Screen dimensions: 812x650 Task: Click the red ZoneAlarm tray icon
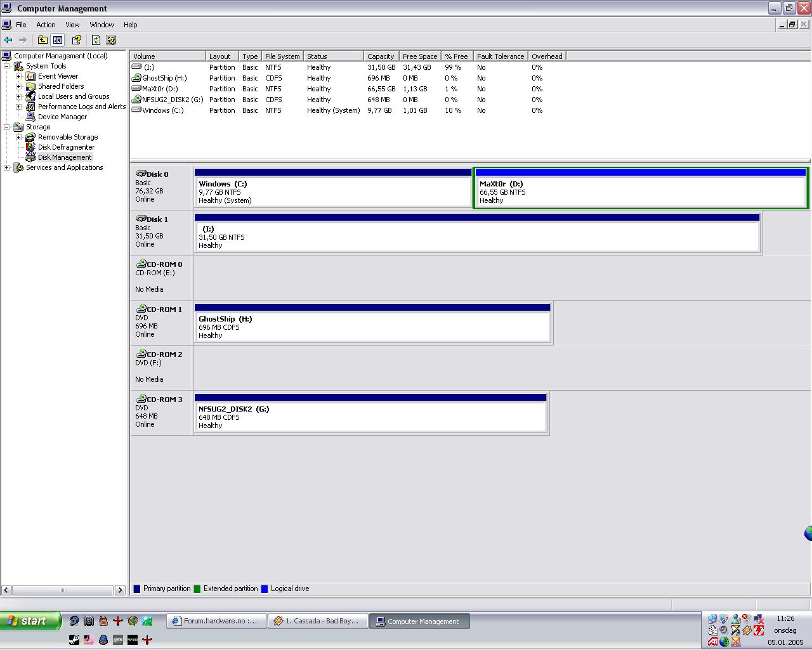pos(759,630)
